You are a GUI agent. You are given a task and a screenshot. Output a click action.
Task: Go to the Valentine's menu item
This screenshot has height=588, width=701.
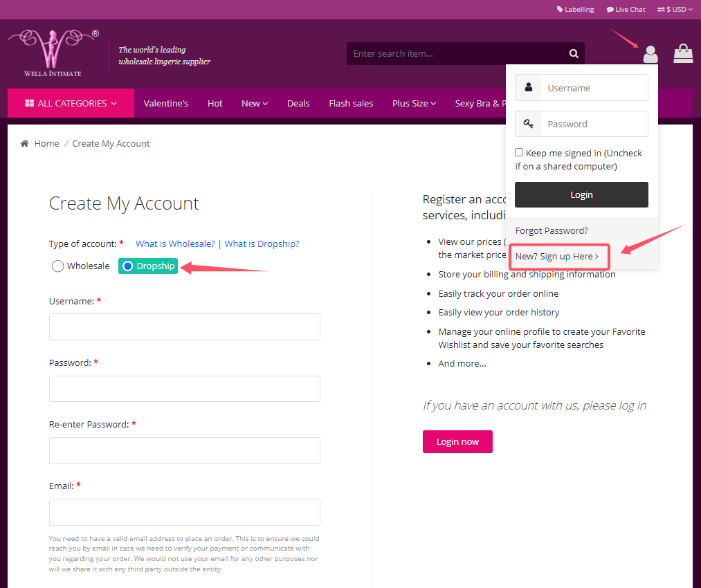166,103
